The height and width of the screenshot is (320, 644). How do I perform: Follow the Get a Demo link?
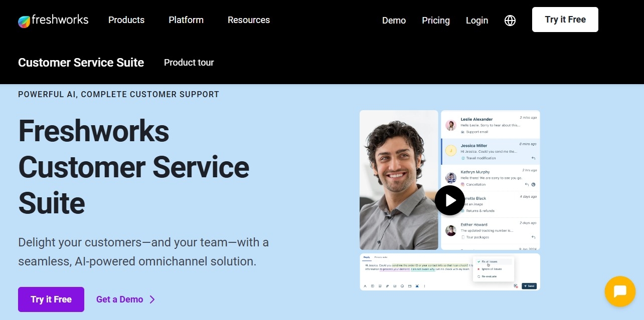tap(120, 299)
